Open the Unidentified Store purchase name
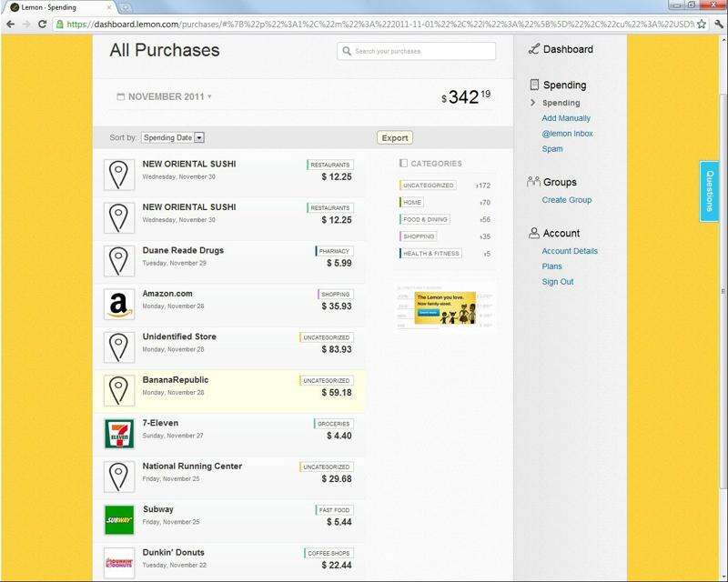 tap(179, 336)
